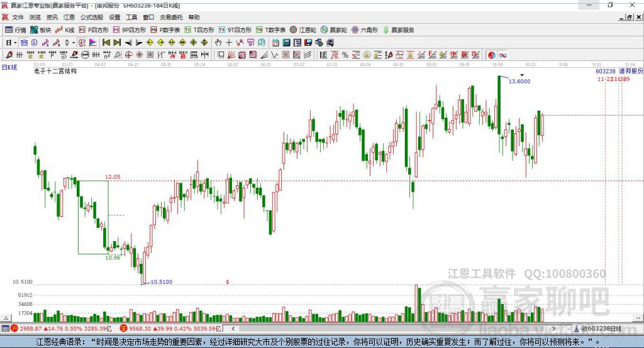Click the 10.96 green price label
The width and height of the screenshot is (644, 348).
pos(113,258)
